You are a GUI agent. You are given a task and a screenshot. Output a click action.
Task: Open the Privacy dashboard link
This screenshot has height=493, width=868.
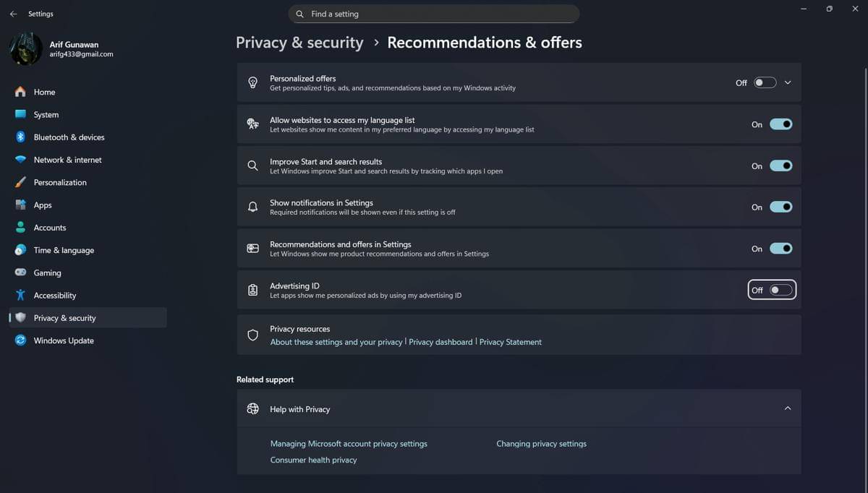coord(441,342)
